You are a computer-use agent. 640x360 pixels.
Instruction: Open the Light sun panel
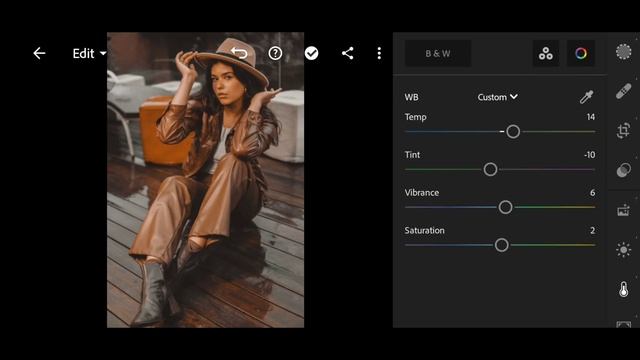623,249
